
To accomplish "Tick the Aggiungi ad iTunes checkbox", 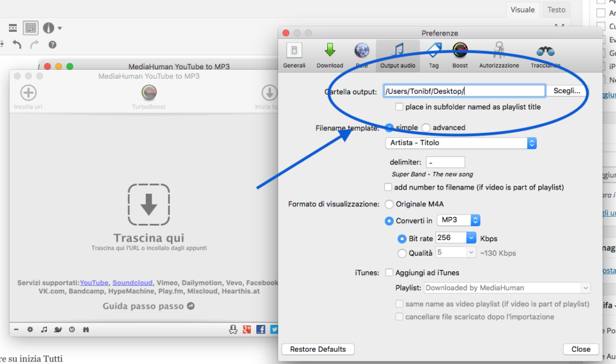I will [x=389, y=273].
